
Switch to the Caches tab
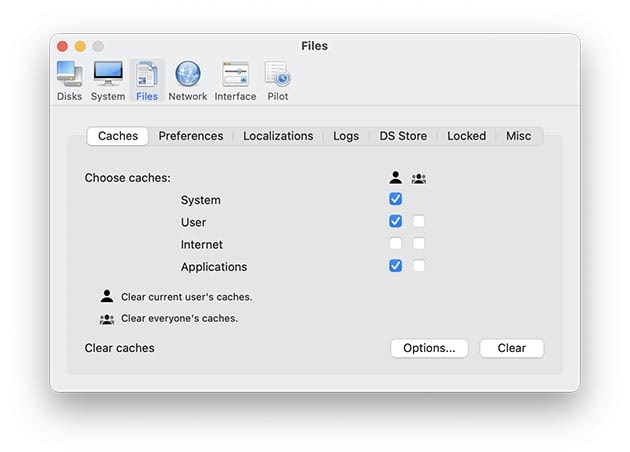click(118, 136)
